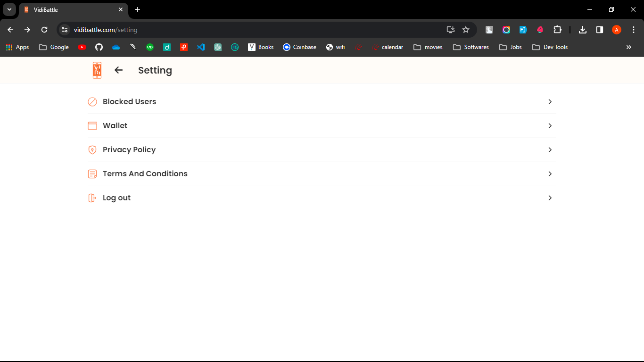The height and width of the screenshot is (362, 644).
Task: Open the ChatGPT bookmark
Action: (218, 47)
